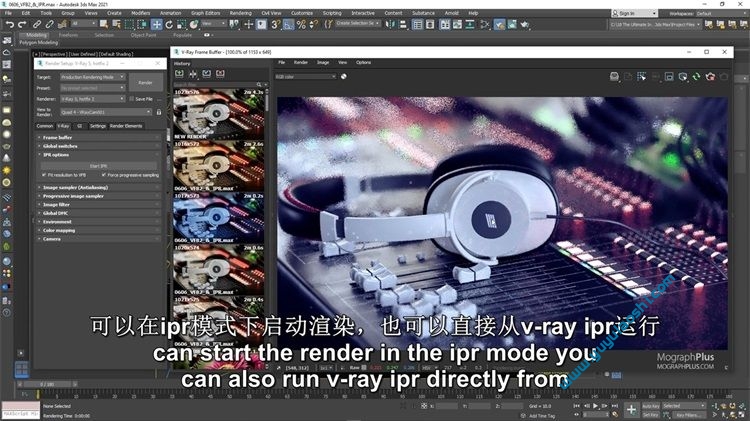Open the View to Render dropdown
Screen dimensions: 750x421
coord(106,112)
